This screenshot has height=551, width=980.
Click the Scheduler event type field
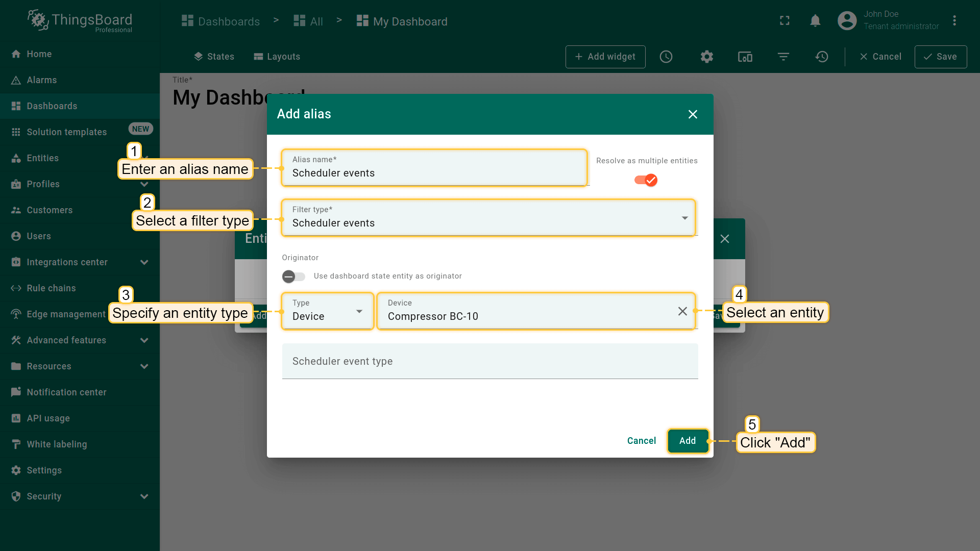click(x=489, y=361)
